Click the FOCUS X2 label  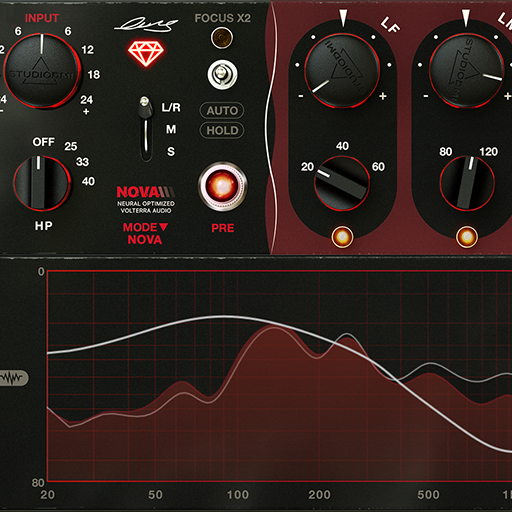tap(222, 18)
